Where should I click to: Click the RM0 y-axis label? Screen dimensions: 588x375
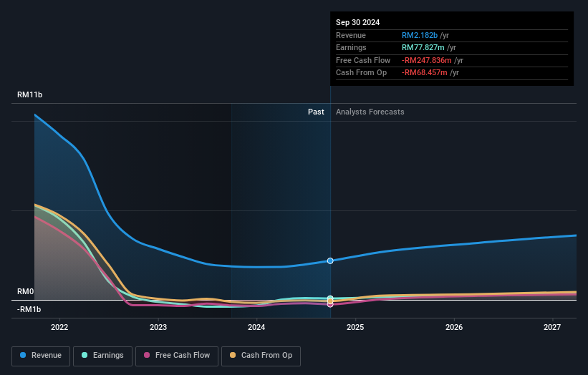(26, 291)
